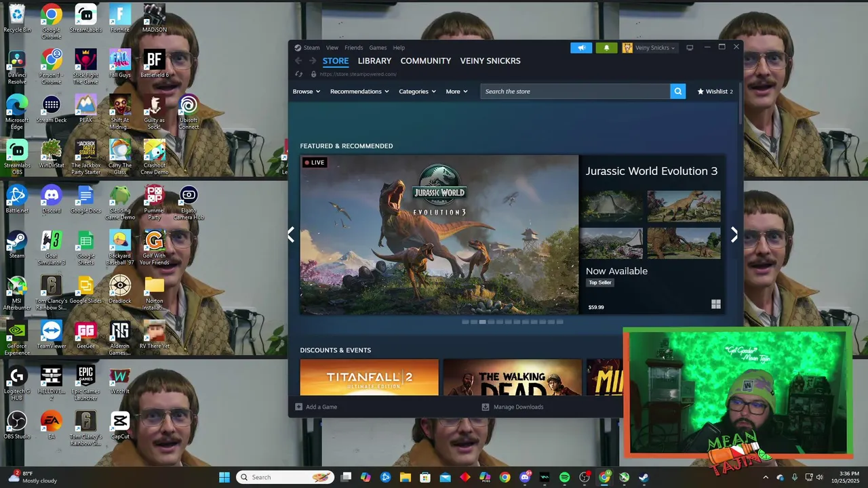Screen dimensions: 868x488
Task: Click the Windows taskbar Search box
Action: tap(285, 477)
